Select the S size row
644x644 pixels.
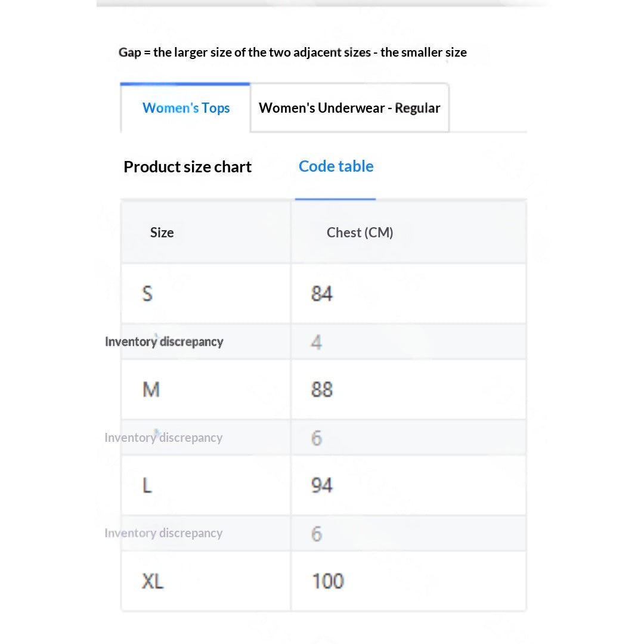324,293
